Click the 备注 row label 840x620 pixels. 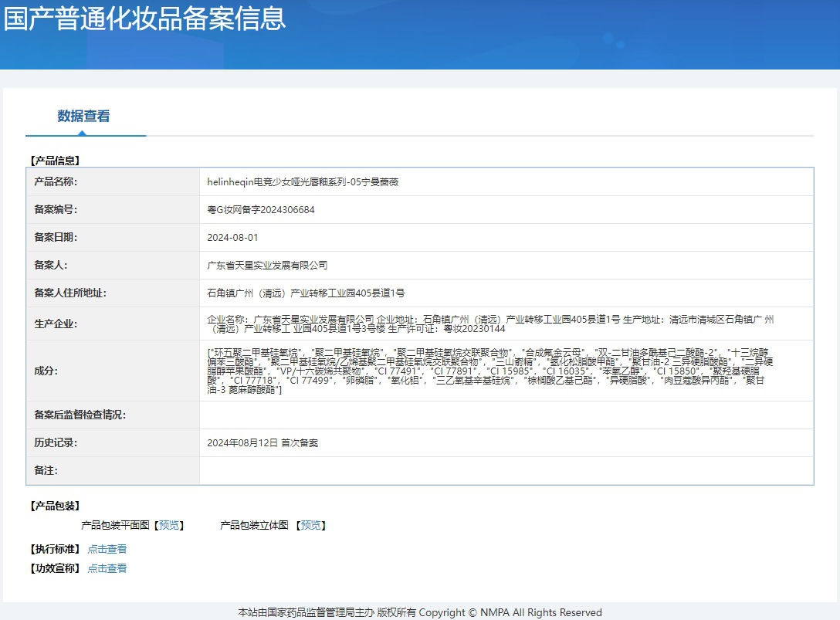coord(46,470)
